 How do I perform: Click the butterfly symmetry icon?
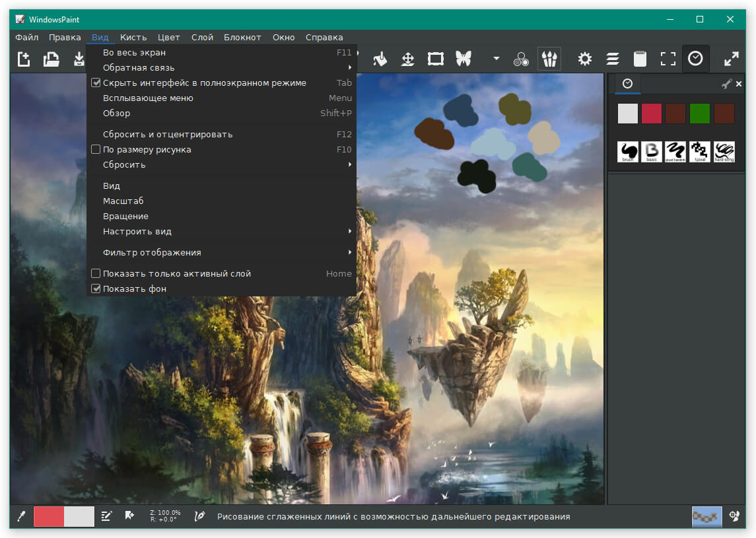[x=464, y=59]
